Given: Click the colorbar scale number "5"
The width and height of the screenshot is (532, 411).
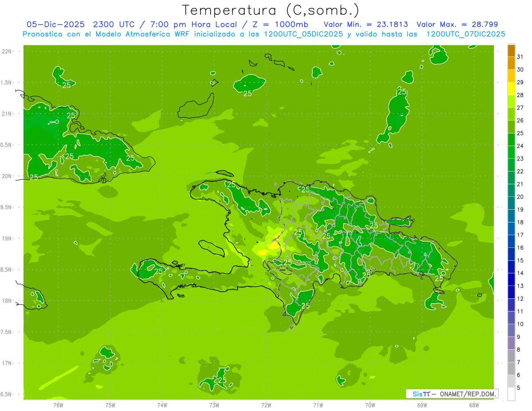Looking at the screenshot, I should click(x=519, y=388).
